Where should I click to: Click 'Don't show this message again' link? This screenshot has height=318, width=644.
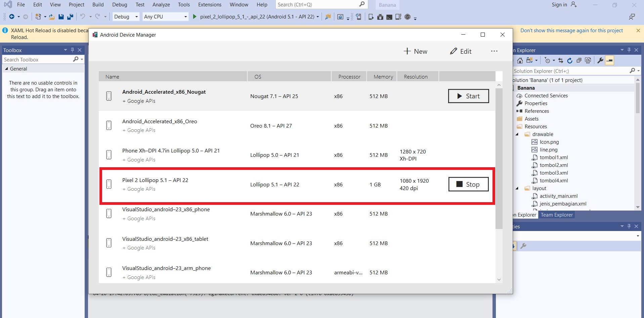click(571, 31)
